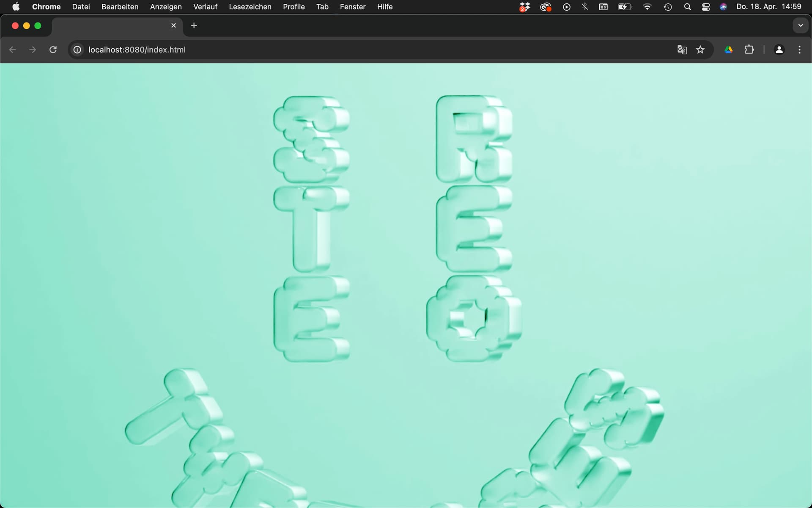Open the Dropbox menu bar icon

(524, 7)
